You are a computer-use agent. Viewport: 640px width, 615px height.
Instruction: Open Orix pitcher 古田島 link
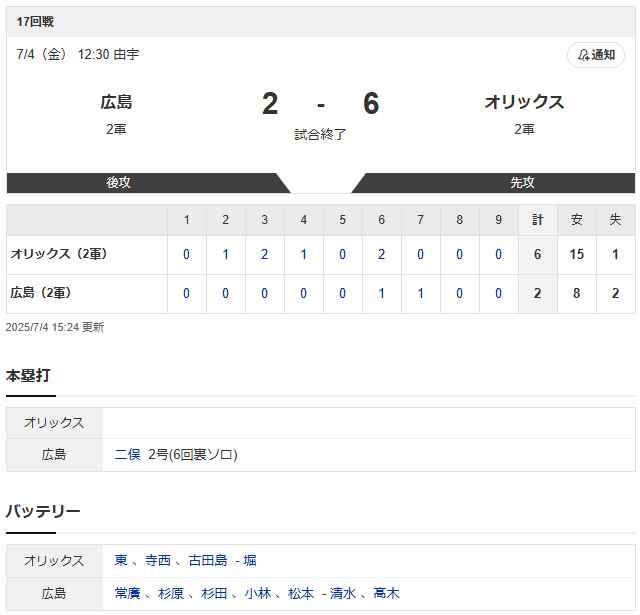click(208, 560)
